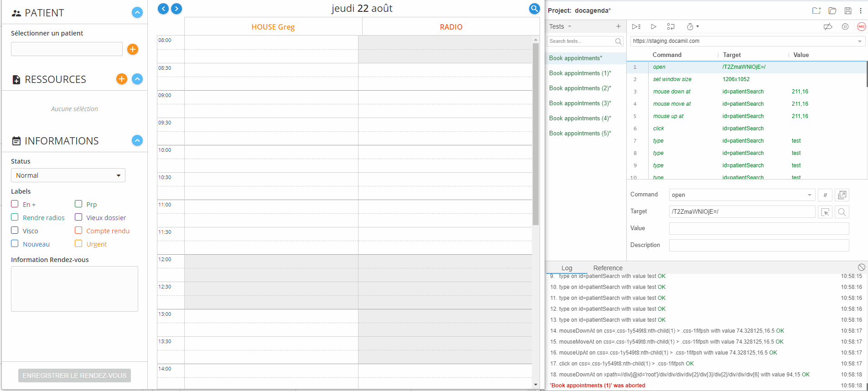This screenshot has width=868, height=391.
Task: Open the Status dropdown set to Normal
Action: click(x=68, y=175)
